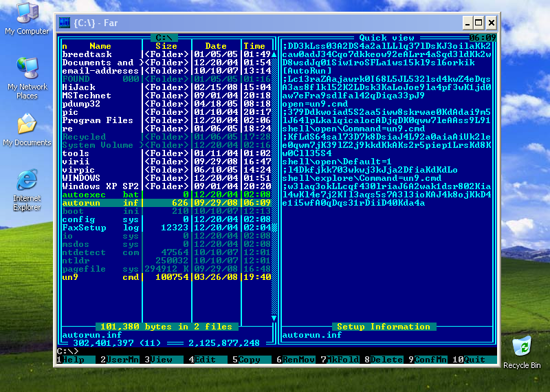The width and height of the screenshot is (550, 392).
Task: Click the C:\> command line prompt
Action: 68,351
